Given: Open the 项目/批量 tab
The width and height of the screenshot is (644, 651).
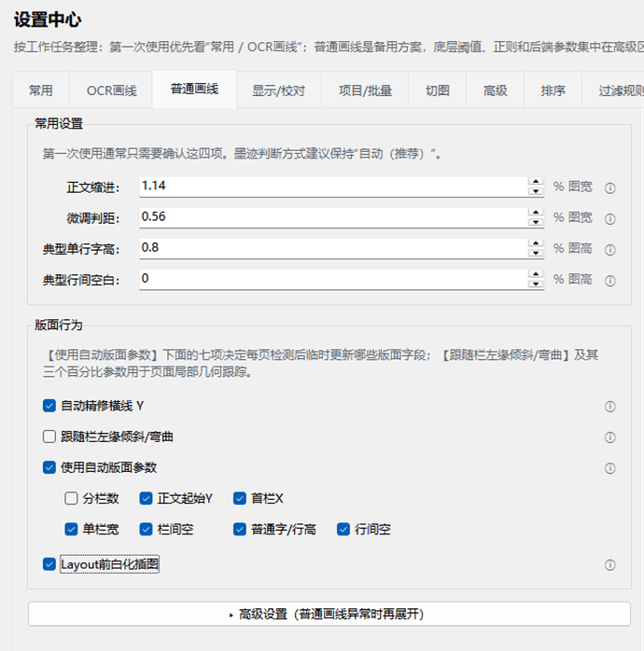Looking at the screenshot, I should [365, 90].
